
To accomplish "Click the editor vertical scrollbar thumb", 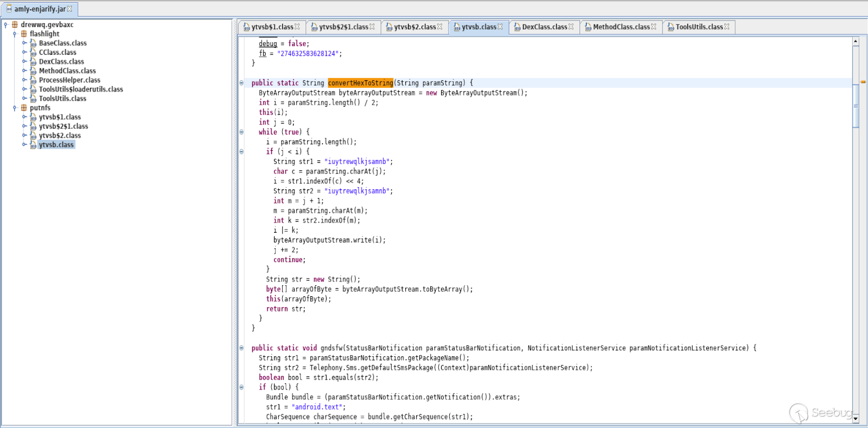I will coord(856,106).
